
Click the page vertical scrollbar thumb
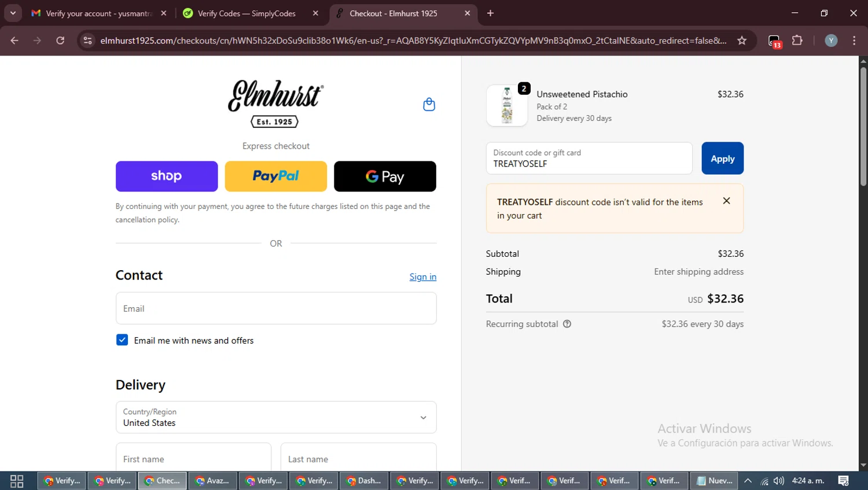tap(863, 126)
